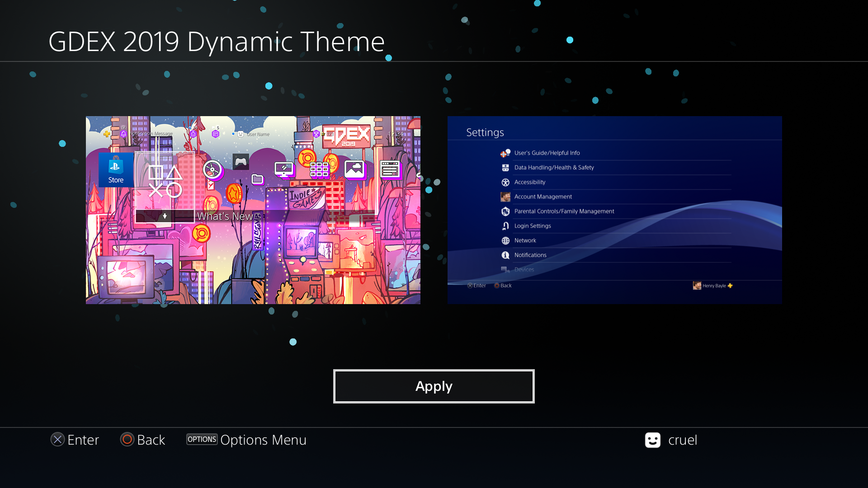Click "Accessibility" in Settings preview
The image size is (868, 488).
point(530,182)
